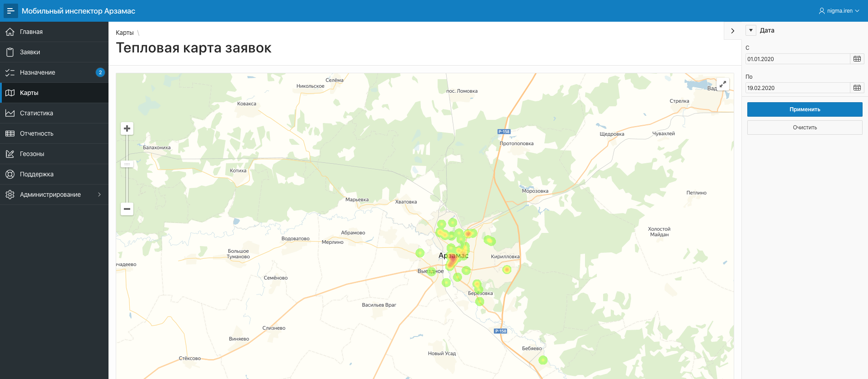Click the Большое Туманово map label
The width and height of the screenshot is (868, 379).
click(238, 254)
